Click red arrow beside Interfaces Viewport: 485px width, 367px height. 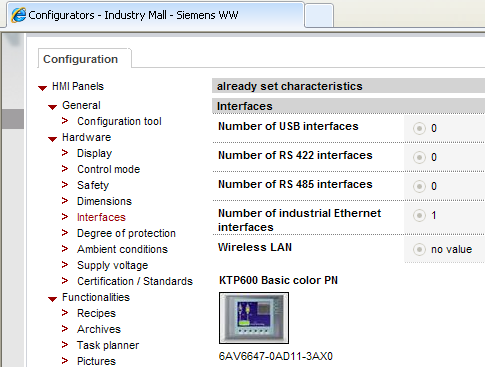click(65, 217)
